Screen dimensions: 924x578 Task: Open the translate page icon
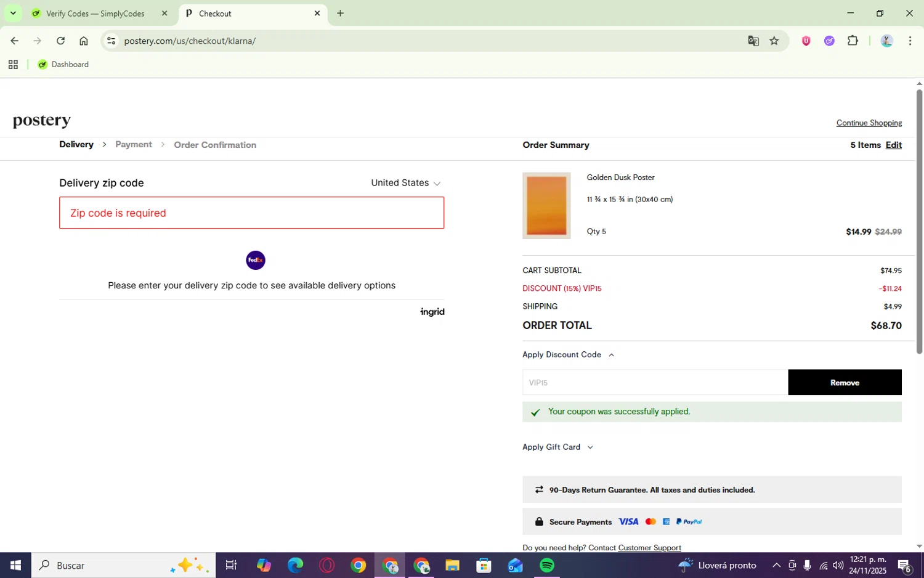(753, 41)
